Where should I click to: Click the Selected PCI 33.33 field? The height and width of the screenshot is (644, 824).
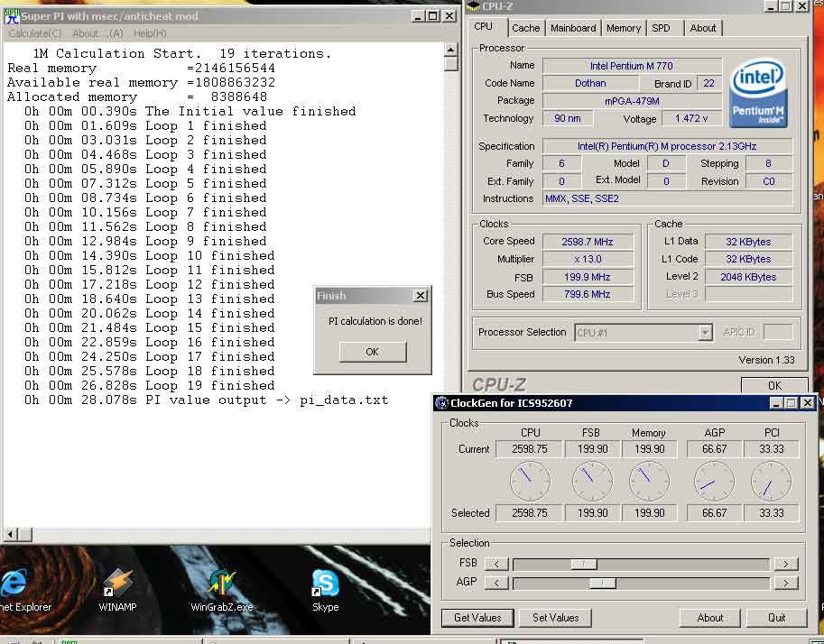tap(771, 513)
